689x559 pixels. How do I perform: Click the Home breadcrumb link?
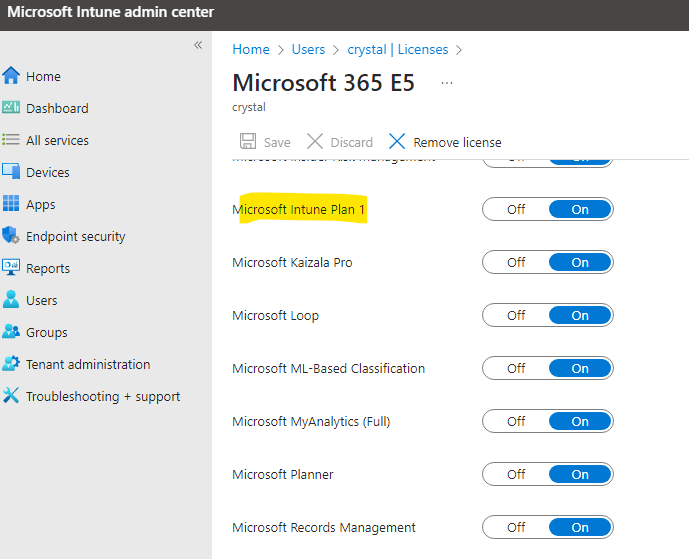[251, 49]
